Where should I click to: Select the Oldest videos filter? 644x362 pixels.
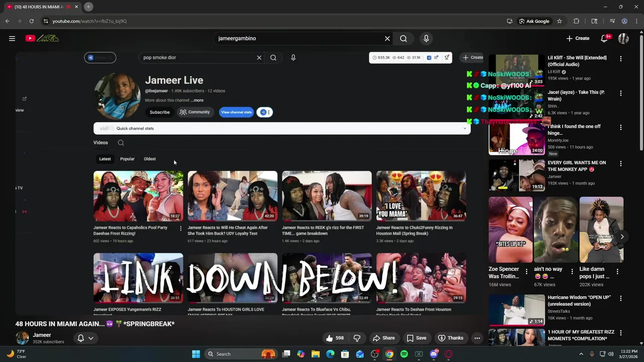point(150,159)
